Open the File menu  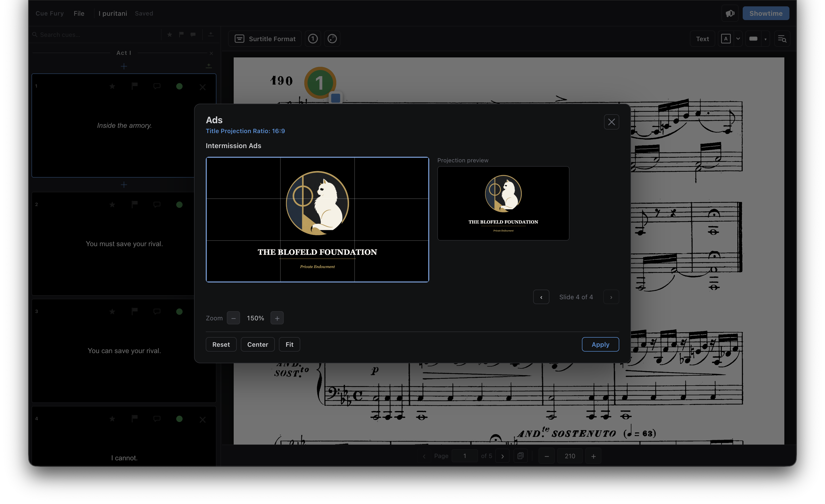[x=79, y=13]
